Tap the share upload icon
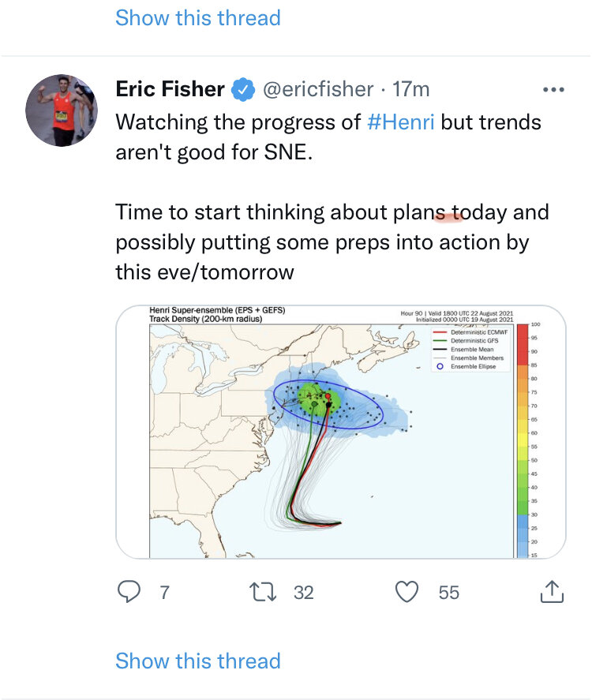The height and width of the screenshot is (700, 592). [x=553, y=592]
